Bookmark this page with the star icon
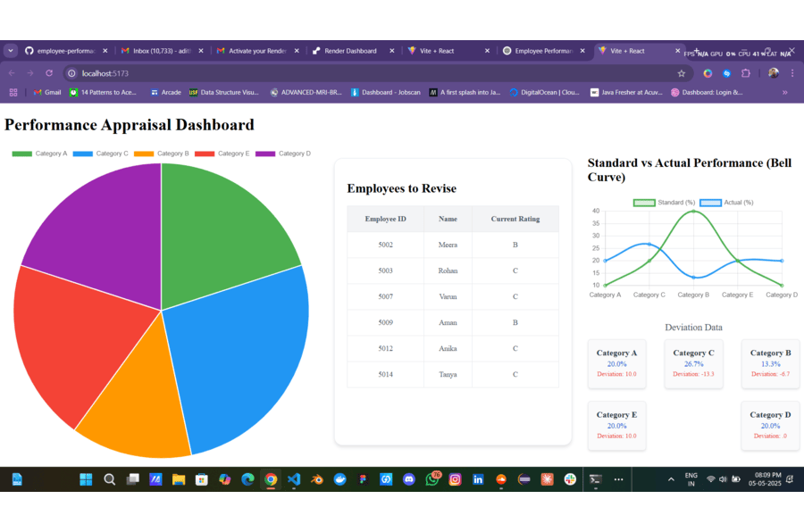The image size is (804, 532). [x=682, y=73]
